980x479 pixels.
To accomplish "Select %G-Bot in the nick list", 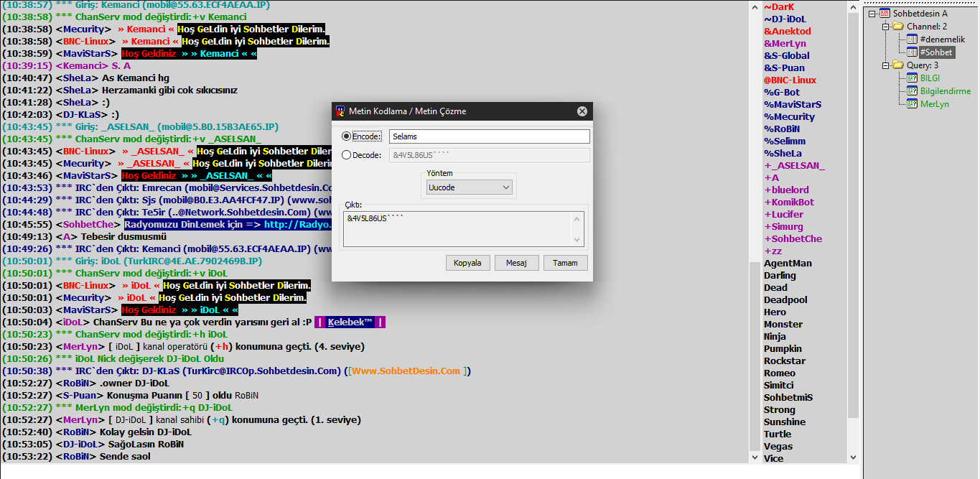I will tap(782, 92).
